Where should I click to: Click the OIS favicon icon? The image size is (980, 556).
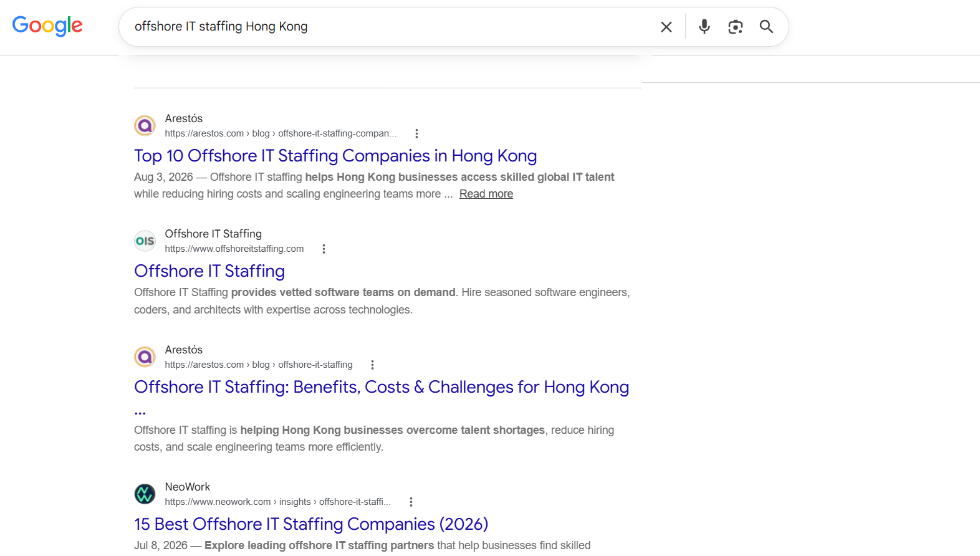[x=145, y=241]
